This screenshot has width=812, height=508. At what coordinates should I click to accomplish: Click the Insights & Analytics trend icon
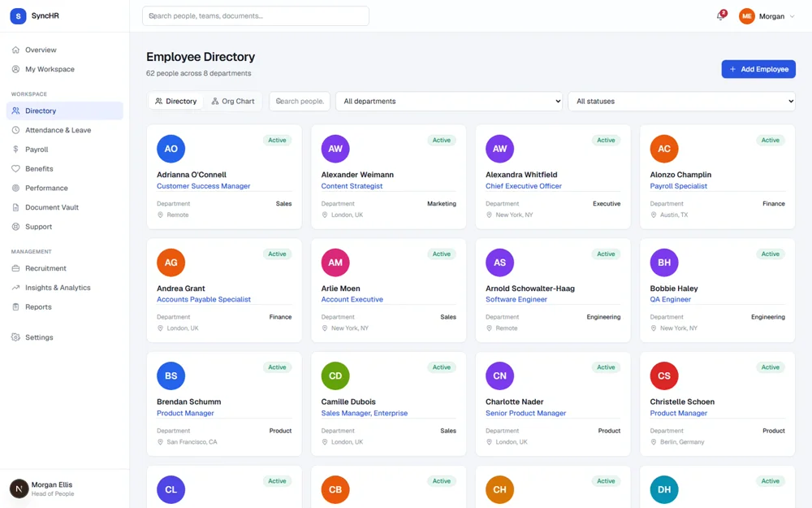click(15, 288)
